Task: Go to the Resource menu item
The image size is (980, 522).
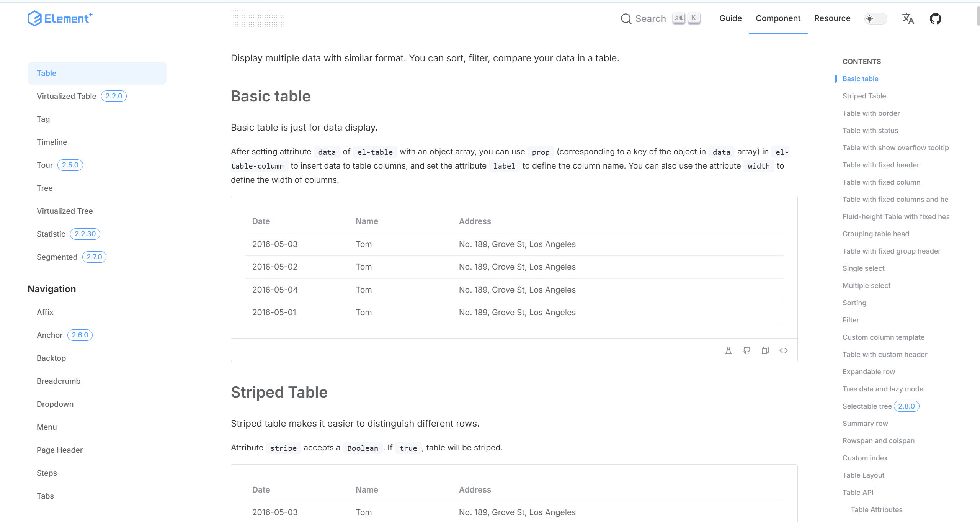Action: [x=832, y=18]
